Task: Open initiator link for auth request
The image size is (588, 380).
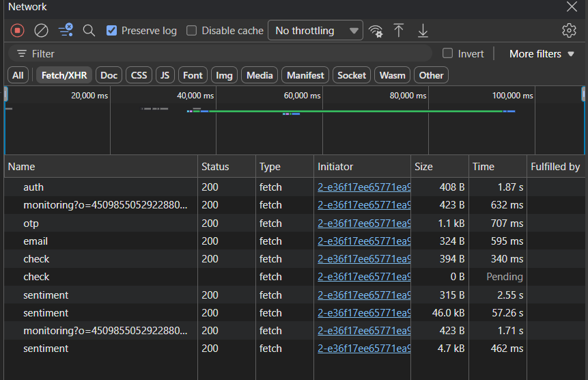Action: tap(363, 187)
